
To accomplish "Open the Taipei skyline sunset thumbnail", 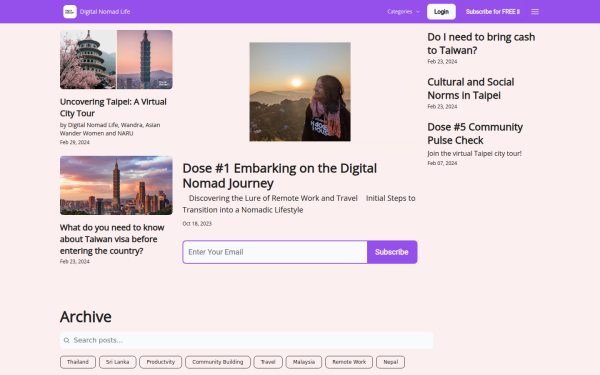I will pos(116,185).
